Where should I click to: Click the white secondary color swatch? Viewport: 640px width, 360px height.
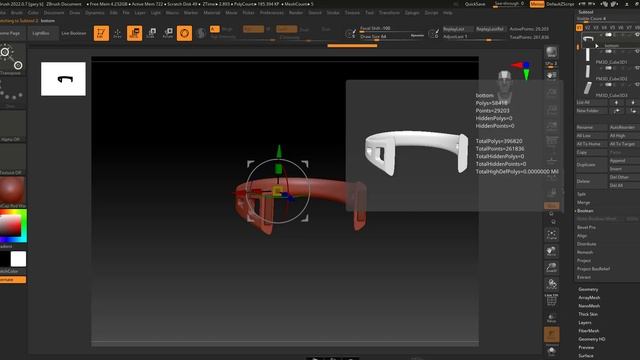18,259
